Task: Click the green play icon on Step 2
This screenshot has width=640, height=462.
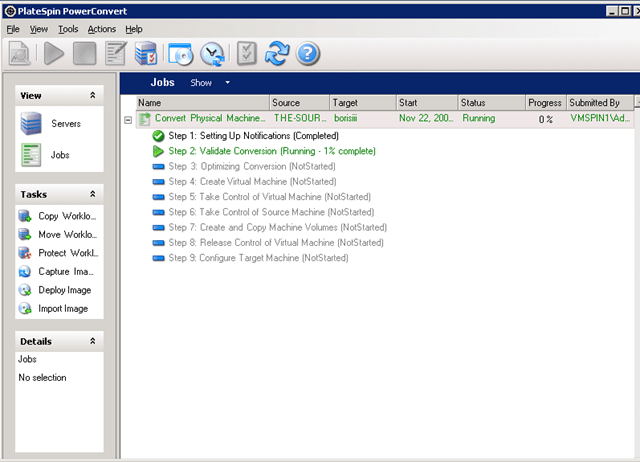Action: coord(158,151)
